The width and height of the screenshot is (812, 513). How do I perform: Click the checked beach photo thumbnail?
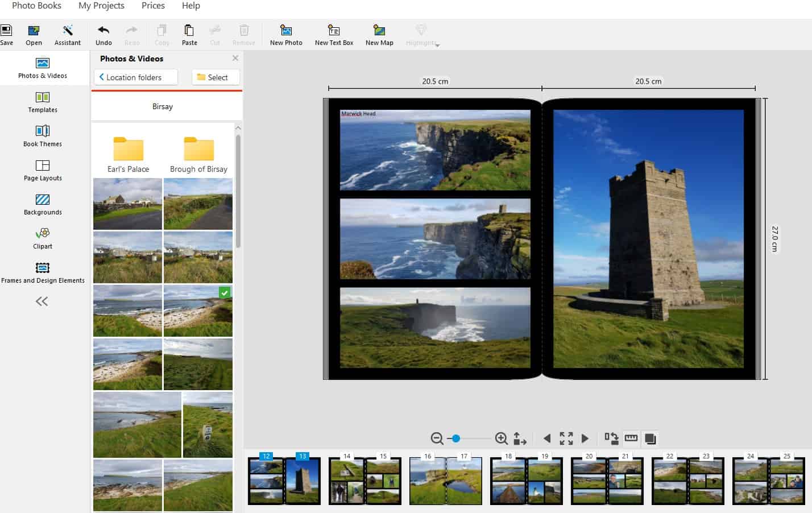tap(198, 311)
